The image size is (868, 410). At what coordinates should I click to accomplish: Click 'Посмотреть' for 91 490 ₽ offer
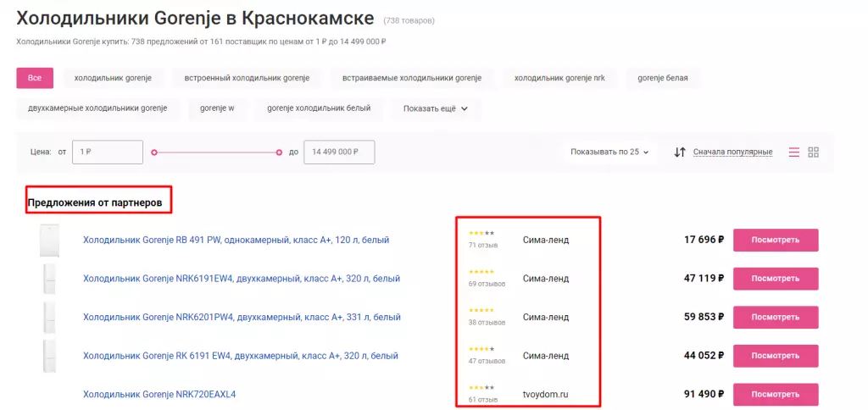point(776,395)
